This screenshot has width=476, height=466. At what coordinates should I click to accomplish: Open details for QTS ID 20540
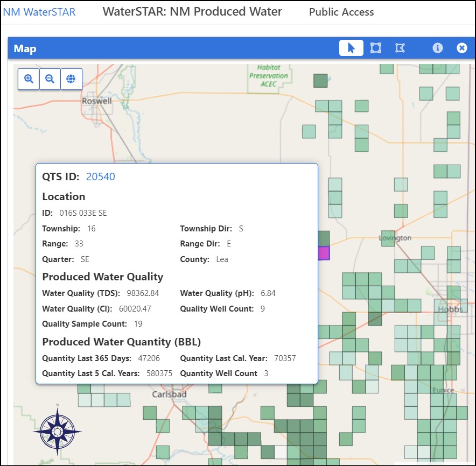(100, 176)
